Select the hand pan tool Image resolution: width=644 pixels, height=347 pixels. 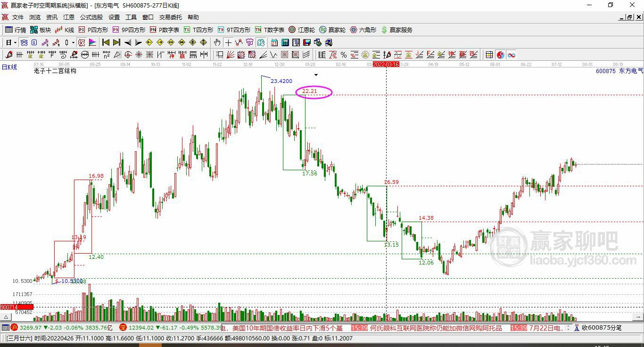pyautogui.click(x=217, y=42)
